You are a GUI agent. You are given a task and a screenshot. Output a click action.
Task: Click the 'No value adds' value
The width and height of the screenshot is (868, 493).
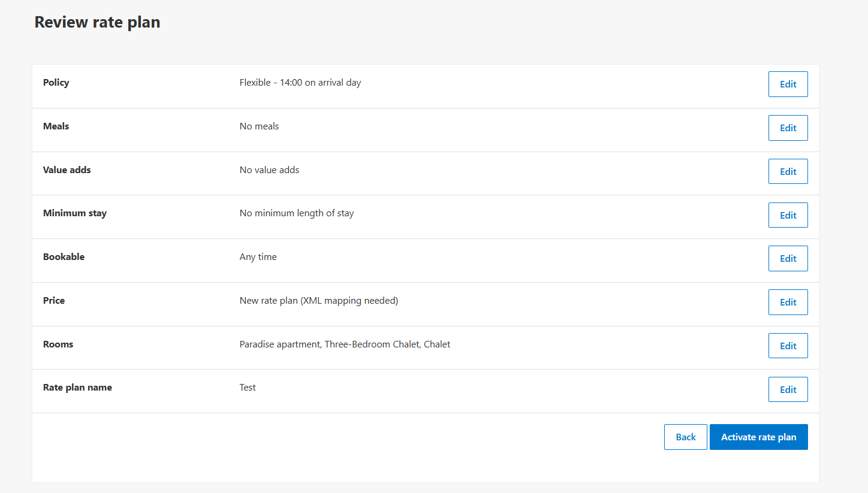[269, 170]
